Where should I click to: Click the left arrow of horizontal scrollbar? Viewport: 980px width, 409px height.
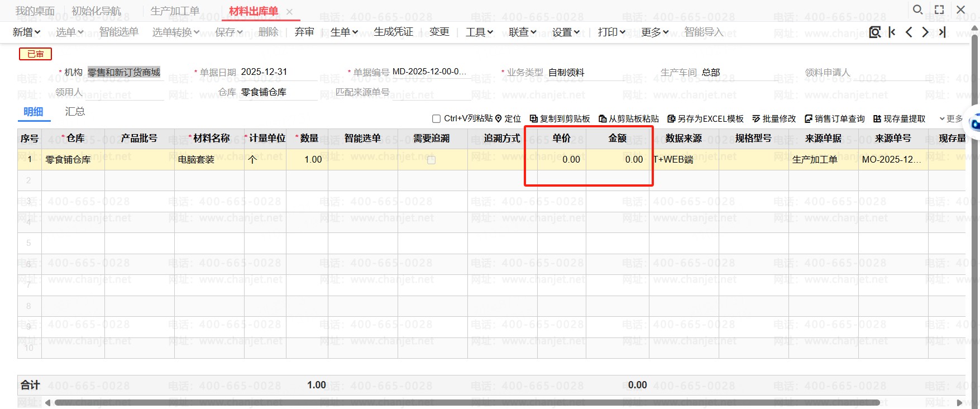click(x=48, y=402)
